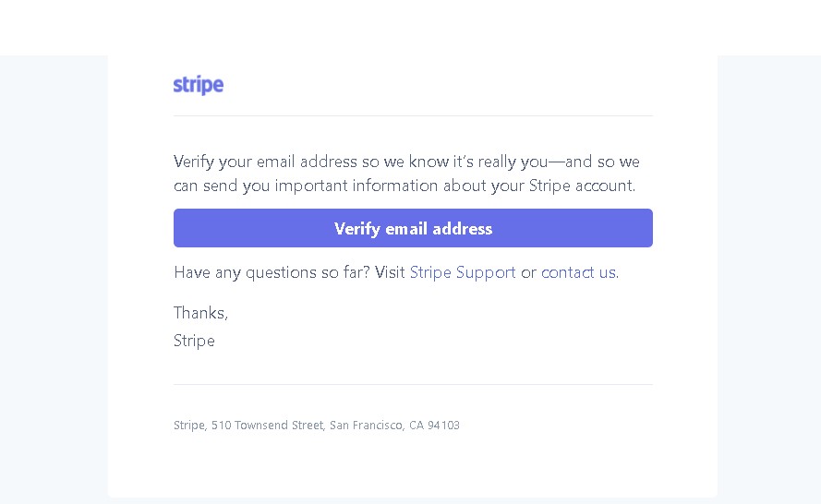Click the "Have any questions so far?" text

pyautogui.click(x=272, y=272)
